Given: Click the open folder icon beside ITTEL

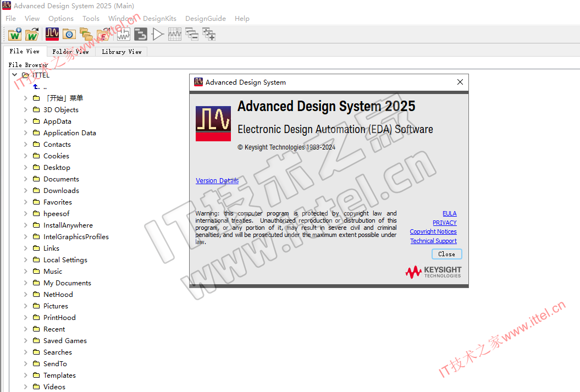Looking at the screenshot, I should pos(25,75).
